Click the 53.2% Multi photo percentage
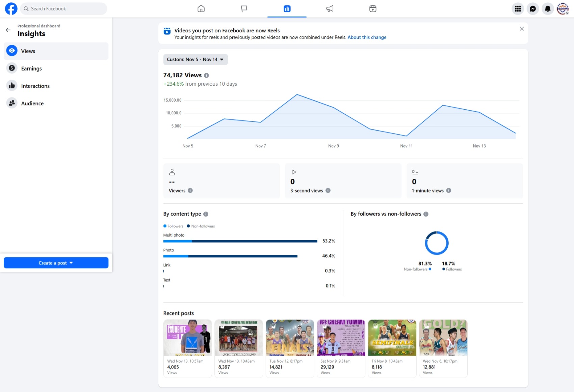 (329, 241)
